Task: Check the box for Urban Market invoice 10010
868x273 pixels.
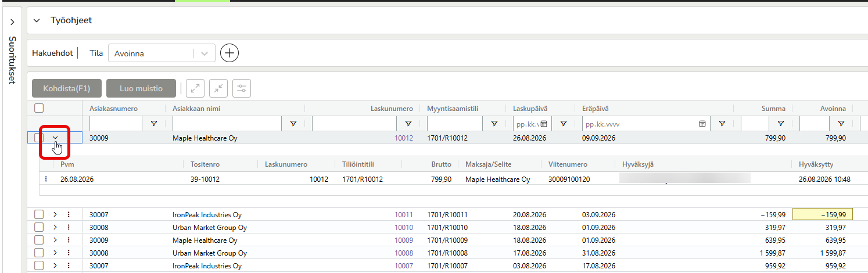Action: pos(39,227)
